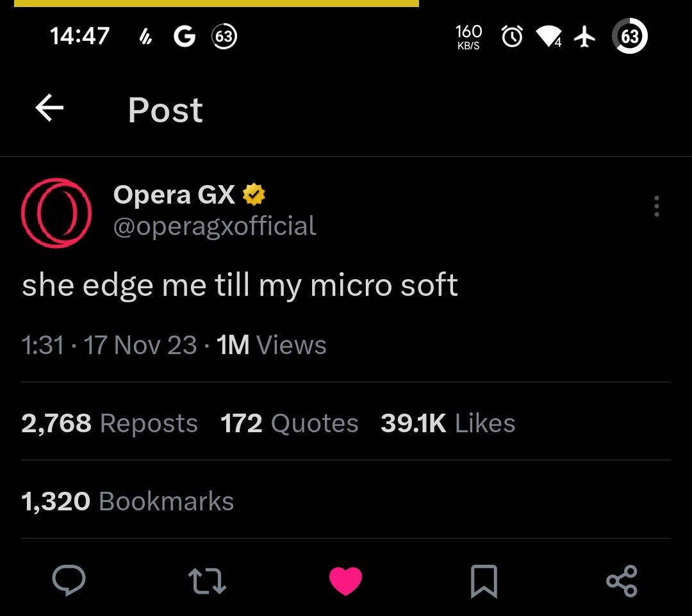View the 172 Quotes list

289,423
